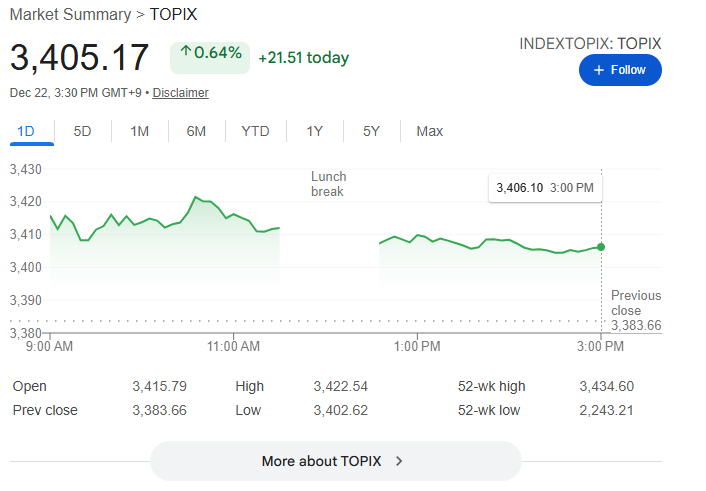Open the 1Y chart tab
Image resolution: width=706 pixels, height=491 pixels.
315,131
